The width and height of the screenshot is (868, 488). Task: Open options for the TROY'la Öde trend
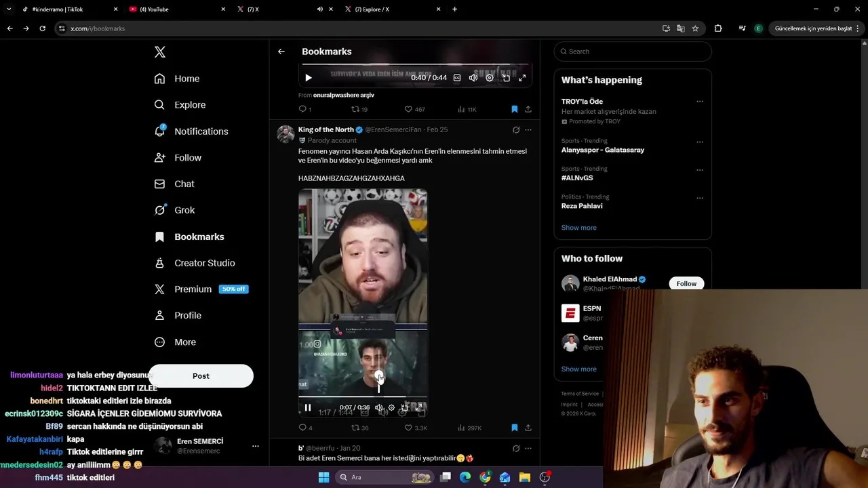point(700,102)
